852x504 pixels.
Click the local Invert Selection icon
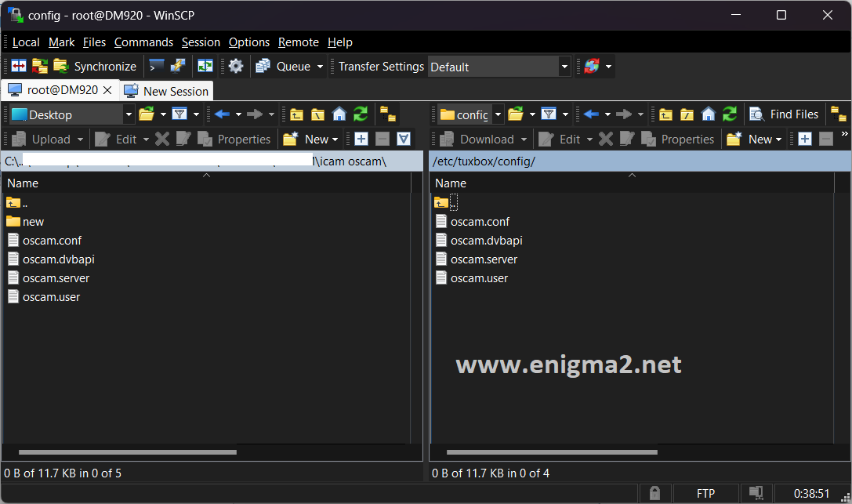(404, 139)
